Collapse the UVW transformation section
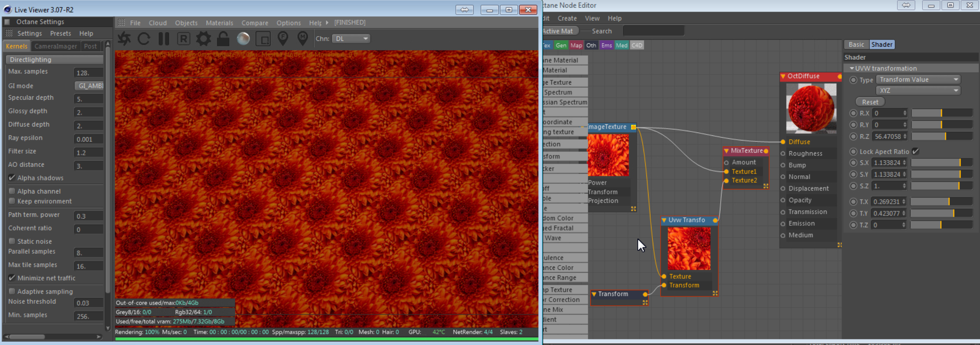Screen dimensions: 980x345 (852, 68)
